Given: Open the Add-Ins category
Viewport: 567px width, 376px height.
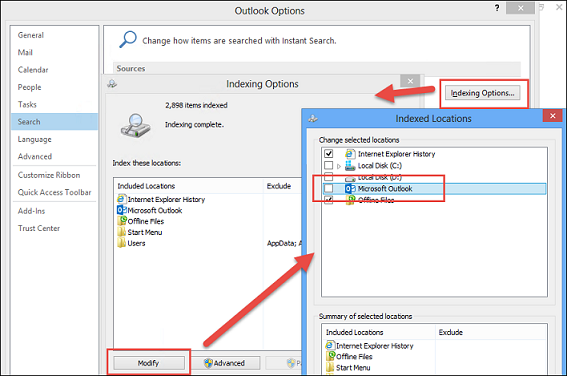Looking at the screenshot, I should coord(31,211).
